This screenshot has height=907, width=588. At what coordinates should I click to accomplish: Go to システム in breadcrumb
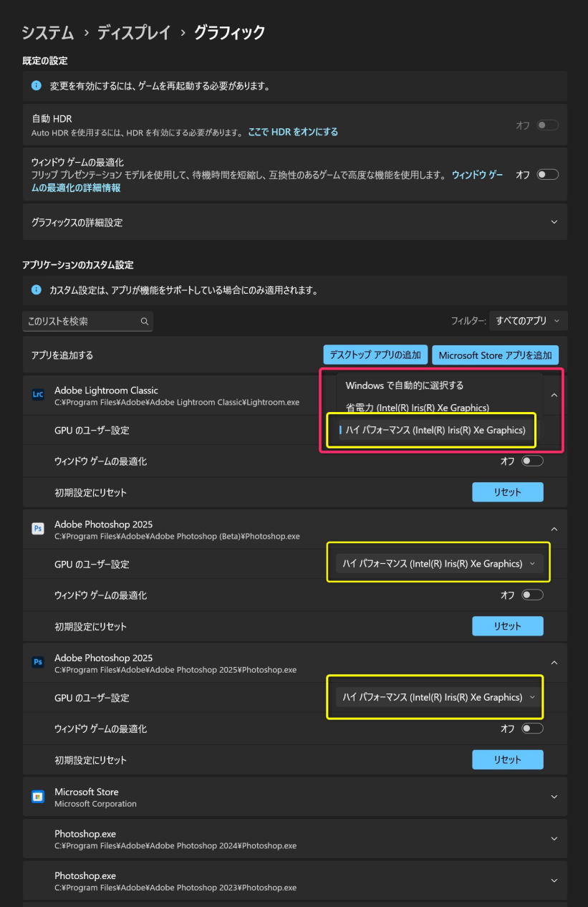pyautogui.click(x=47, y=32)
